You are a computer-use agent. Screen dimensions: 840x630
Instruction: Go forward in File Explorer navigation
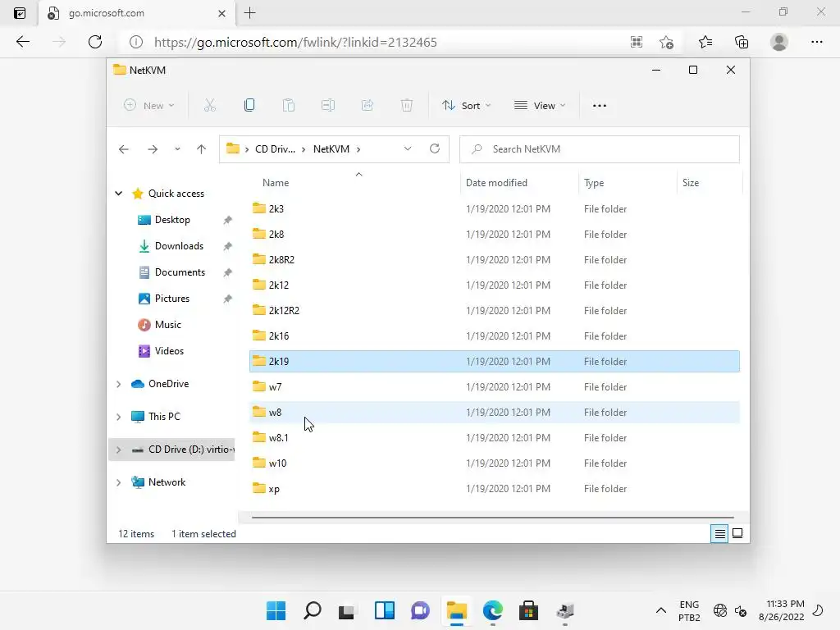(x=153, y=149)
